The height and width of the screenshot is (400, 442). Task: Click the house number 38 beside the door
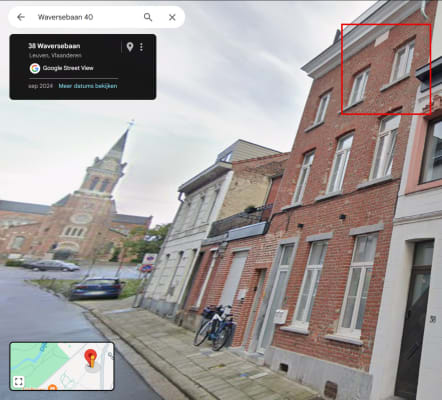(x=433, y=319)
